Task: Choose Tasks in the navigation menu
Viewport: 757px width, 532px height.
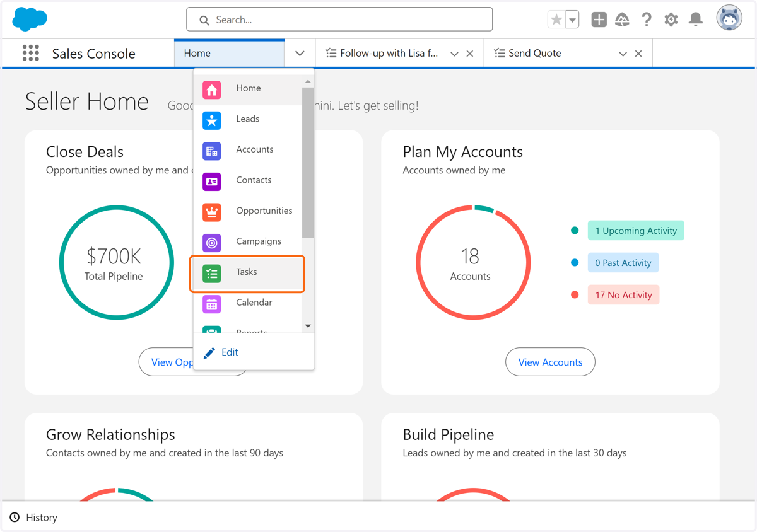Action: [247, 273]
